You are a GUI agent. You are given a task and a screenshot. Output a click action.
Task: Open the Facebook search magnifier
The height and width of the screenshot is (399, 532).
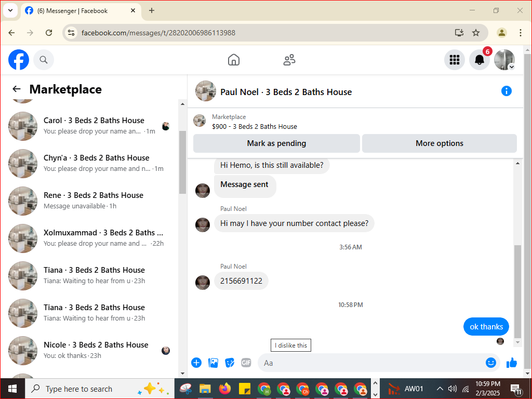point(44,60)
